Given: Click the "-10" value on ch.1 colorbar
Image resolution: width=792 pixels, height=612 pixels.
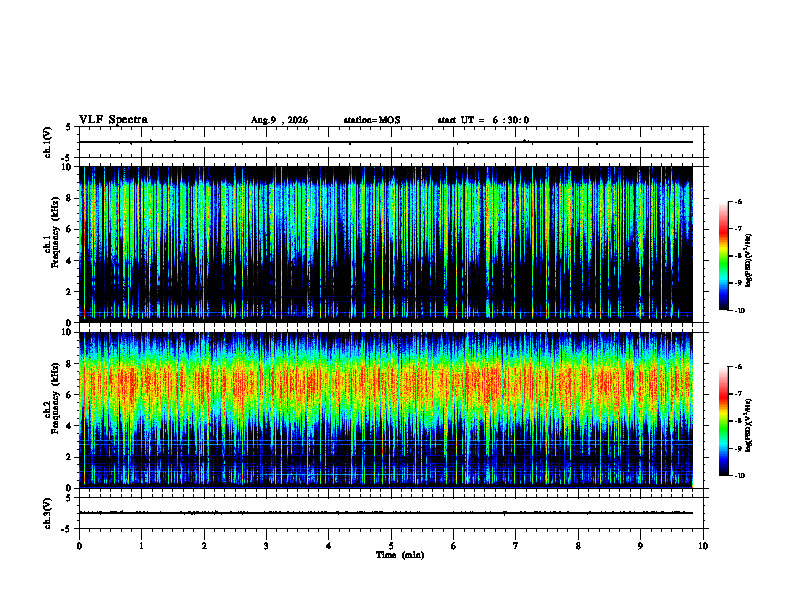Looking at the screenshot, I should pos(739,311).
